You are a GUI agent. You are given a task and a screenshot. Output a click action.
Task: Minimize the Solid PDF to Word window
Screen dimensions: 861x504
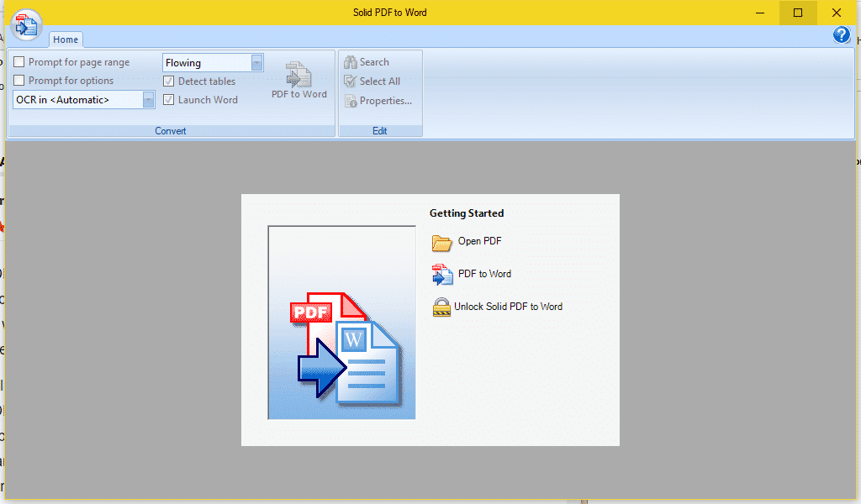point(760,13)
